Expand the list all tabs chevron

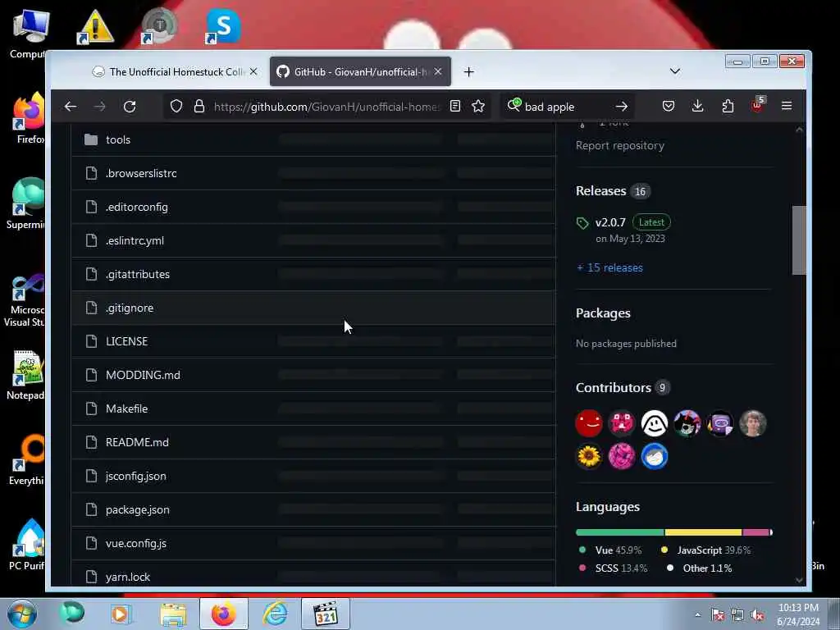[x=675, y=71]
